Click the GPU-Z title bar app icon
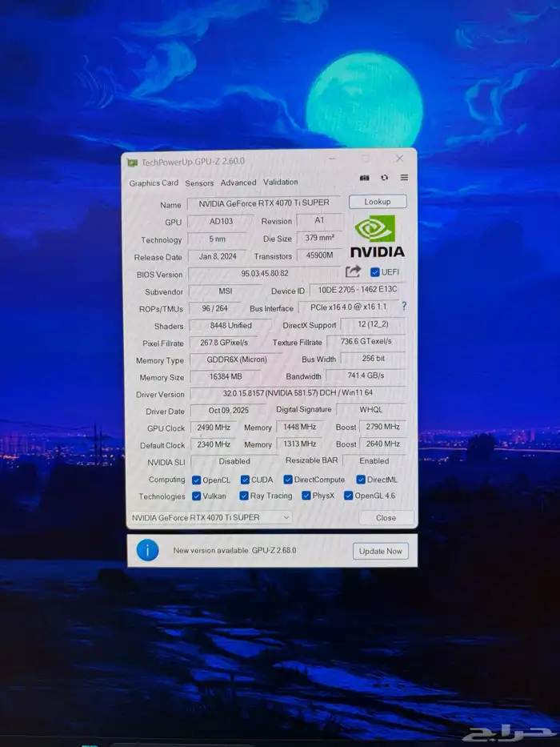The image size is (560, 747). tap(132, 163)
